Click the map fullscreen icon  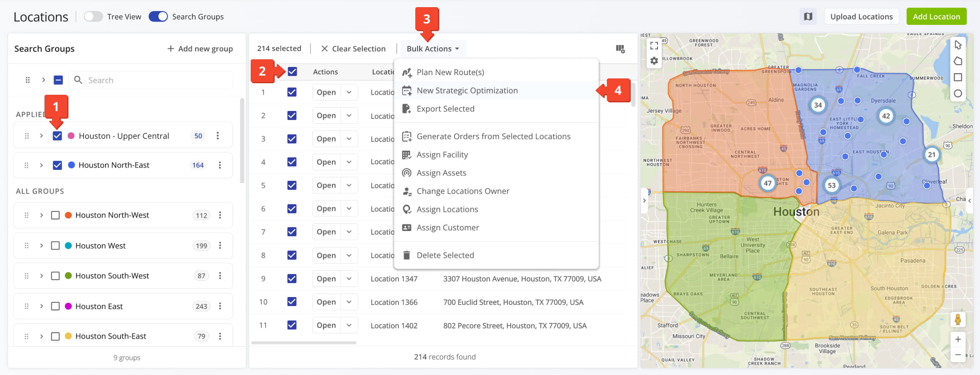pyautogui.click(x=654, y=45)
